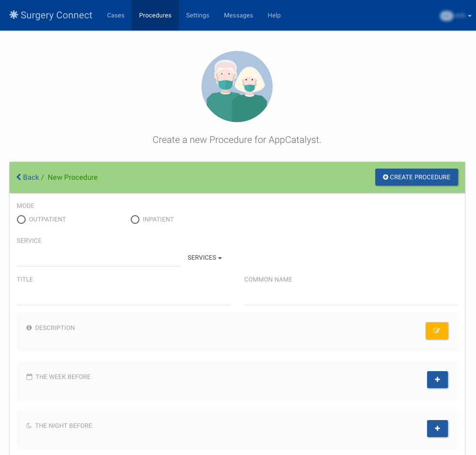Click the calendar icon near THE WEEK BEFORE
476x455 pixels.
click(x=29, y=377)
